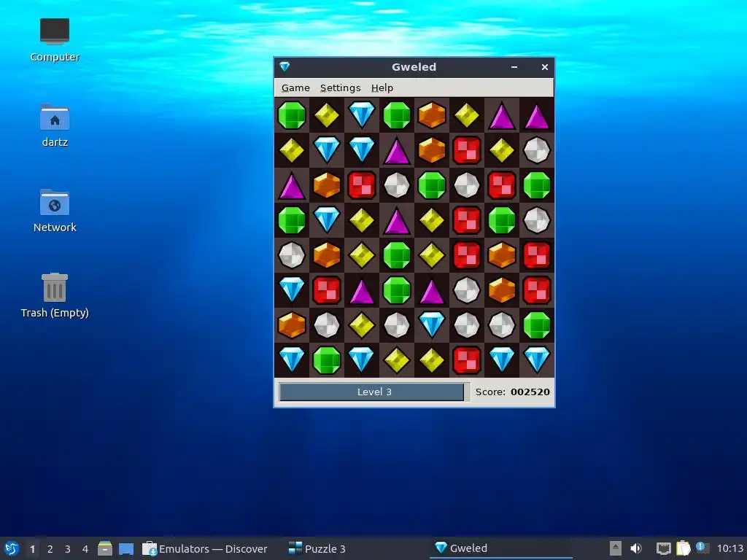The width and height of the screenshot is (747, 560).
Task: Select the green gem in the seventh row
Action: tap(537, 325)
